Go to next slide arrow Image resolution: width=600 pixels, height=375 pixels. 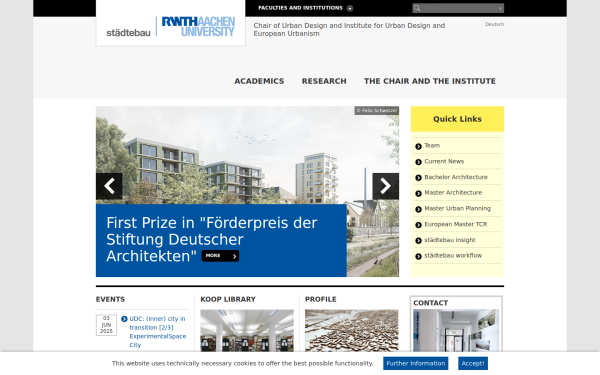point(386,186)
